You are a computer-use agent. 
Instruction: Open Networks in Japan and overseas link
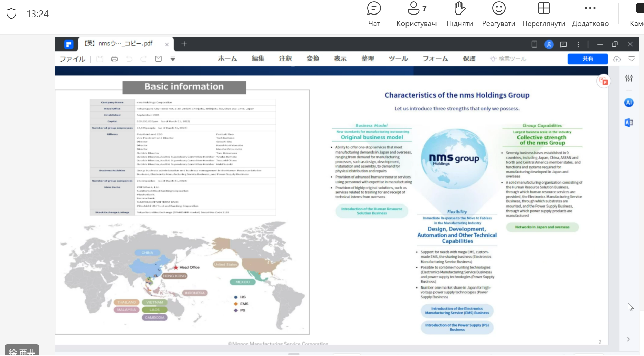(x=542, y=227)
